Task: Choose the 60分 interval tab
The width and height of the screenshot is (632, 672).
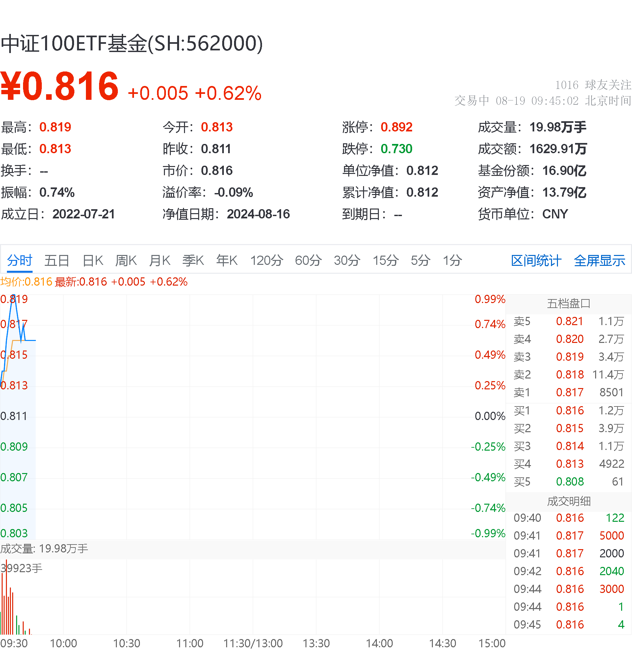Action: coord(308,261)
